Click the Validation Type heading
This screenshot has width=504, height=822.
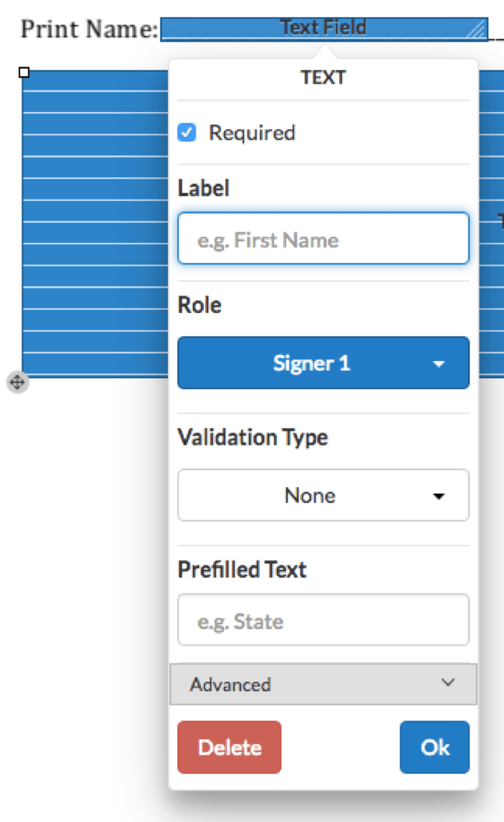252,437
